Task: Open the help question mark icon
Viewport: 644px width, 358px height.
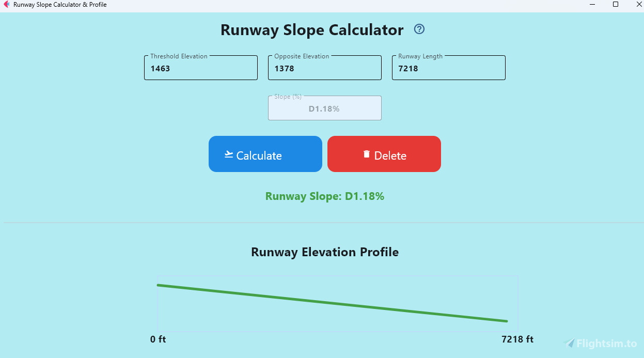Action: pos(419,29)
